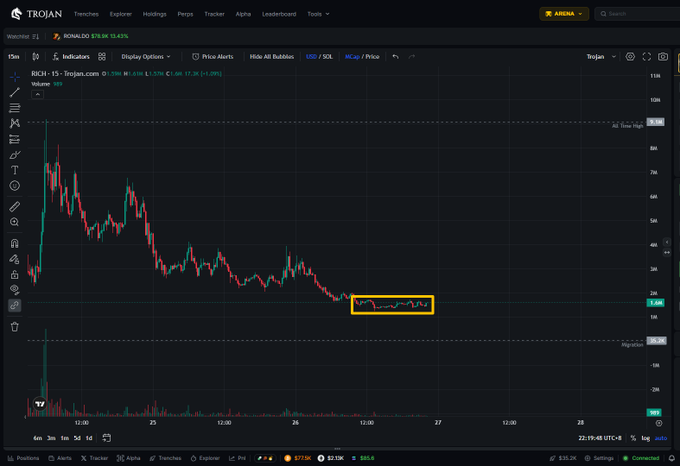Open the Fibonacci retracement tool
Viewport: 680px width, 466px height.
pyautogui.click(x=15, y=108)
